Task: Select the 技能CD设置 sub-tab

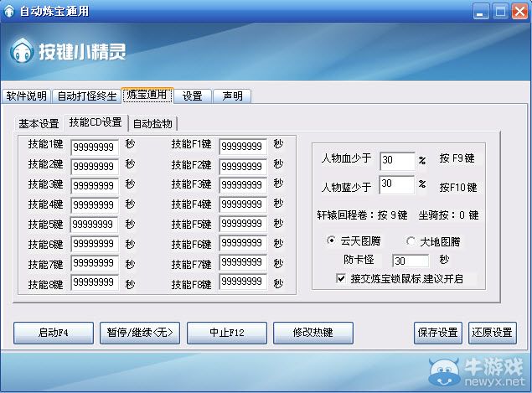Action: pyautogui.click(x=96, y=122)
